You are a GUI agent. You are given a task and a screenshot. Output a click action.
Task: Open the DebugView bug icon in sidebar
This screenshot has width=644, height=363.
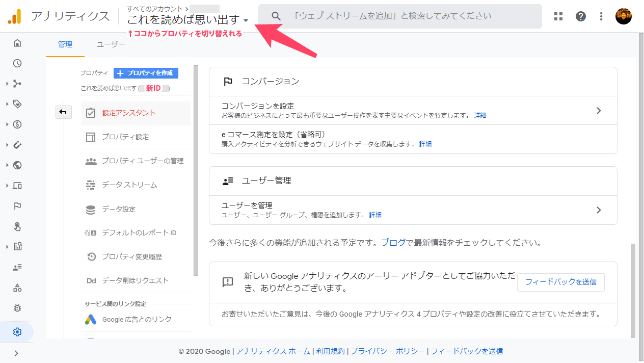pyautogui.click(x=17, y=308)
